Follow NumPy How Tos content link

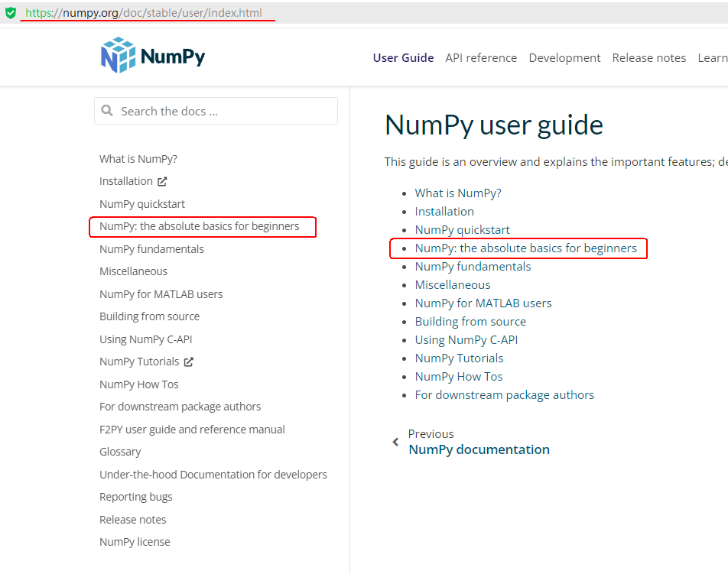point(459,377)
